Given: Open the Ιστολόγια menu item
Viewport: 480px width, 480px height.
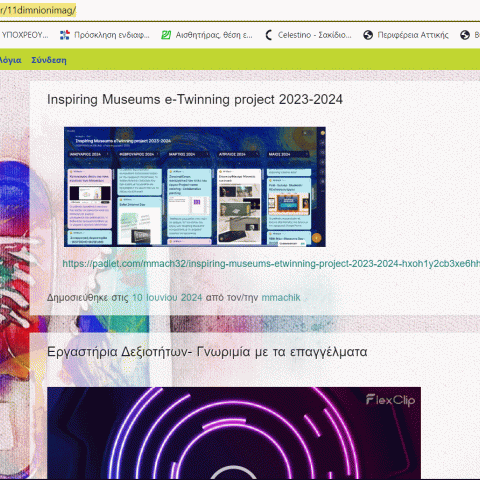Looking at the screenshot, I should (x=10, y=60).
